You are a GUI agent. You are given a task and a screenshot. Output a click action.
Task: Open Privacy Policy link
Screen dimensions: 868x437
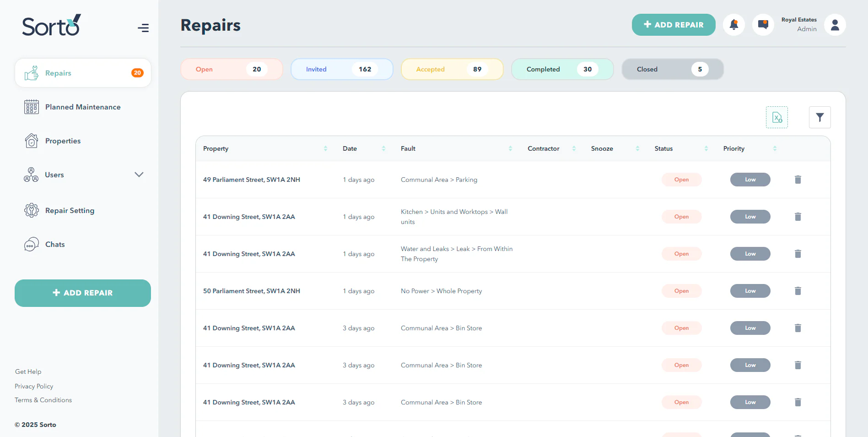34,386
